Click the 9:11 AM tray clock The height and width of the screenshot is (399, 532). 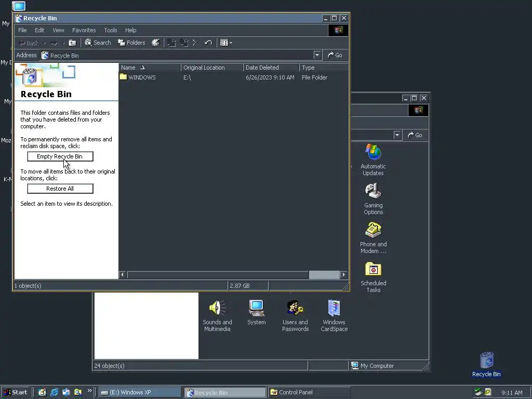512,393
